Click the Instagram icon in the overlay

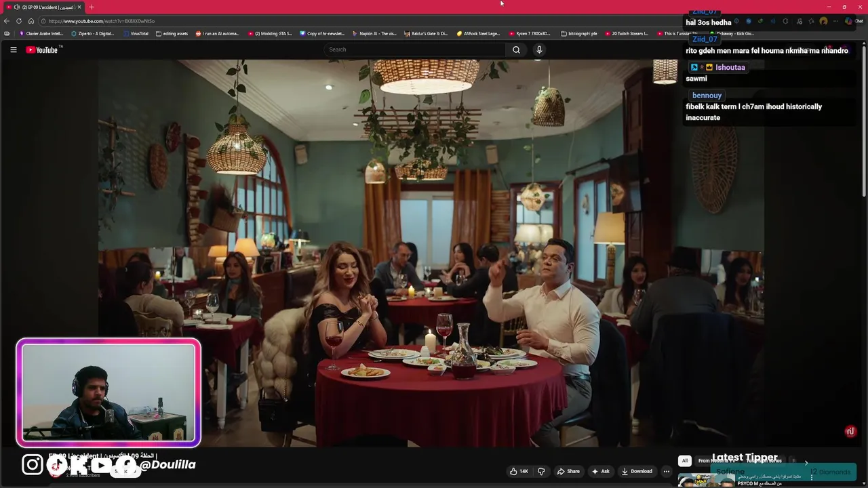coord(32,464)
